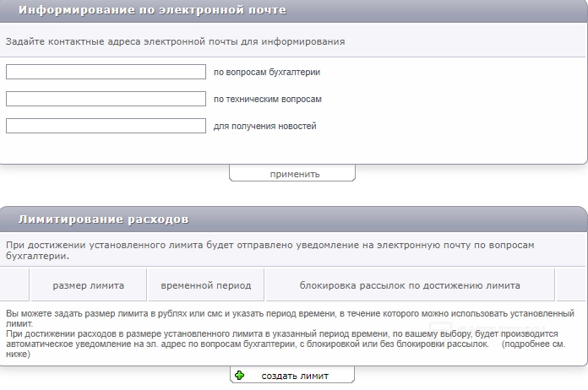Select the временной период column header

pyautogui.click(x=205, y=285)
